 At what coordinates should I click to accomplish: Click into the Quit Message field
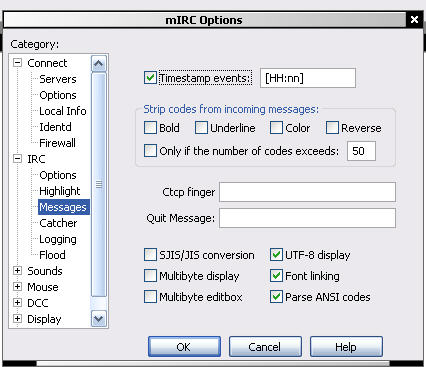pyautogui.click(x=307, y=218)
